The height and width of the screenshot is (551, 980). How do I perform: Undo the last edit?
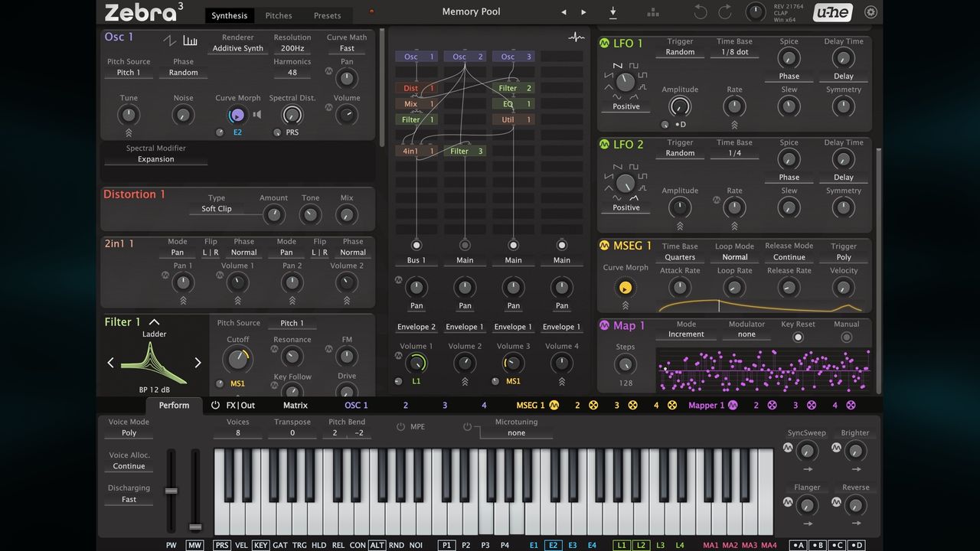tap(701, 12)
